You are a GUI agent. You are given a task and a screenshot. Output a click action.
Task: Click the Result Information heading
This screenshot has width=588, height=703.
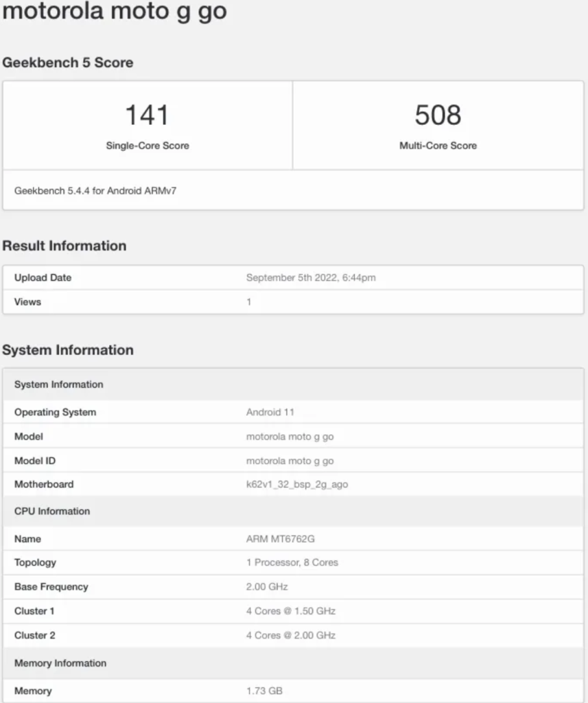[64, 246]
